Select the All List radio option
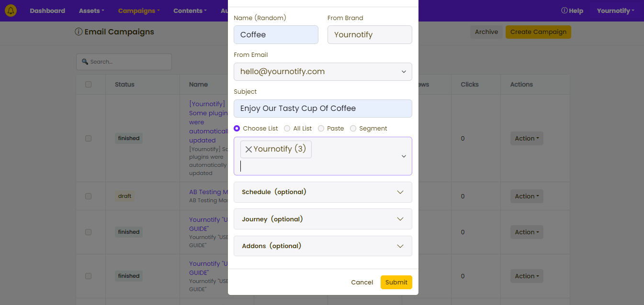The height and width of the screenshot is (305, 644). 287,129
